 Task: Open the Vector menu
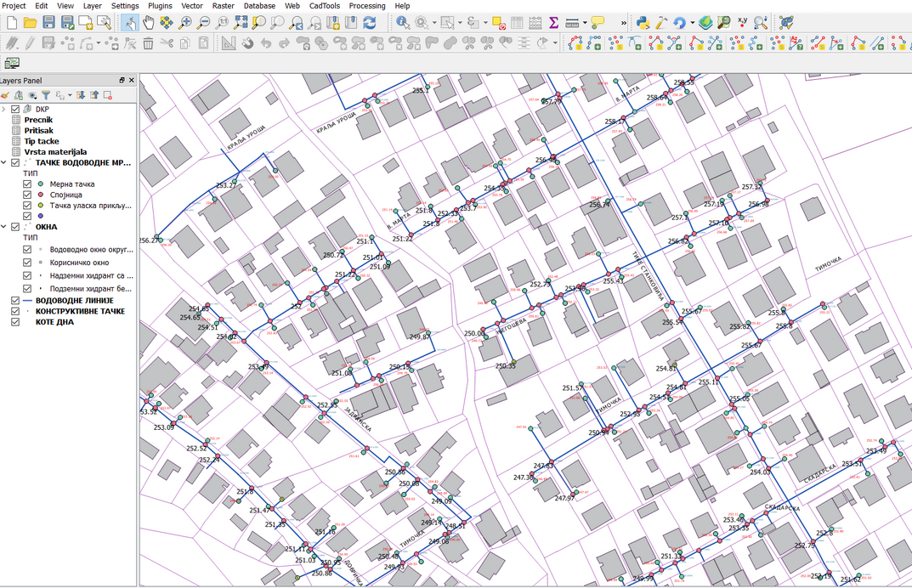(x=191, y=6)
